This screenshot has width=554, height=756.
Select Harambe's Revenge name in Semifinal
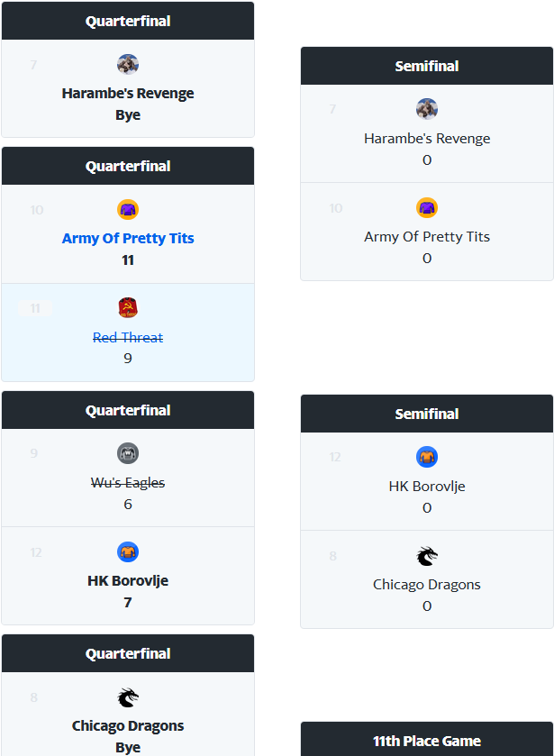427,139
